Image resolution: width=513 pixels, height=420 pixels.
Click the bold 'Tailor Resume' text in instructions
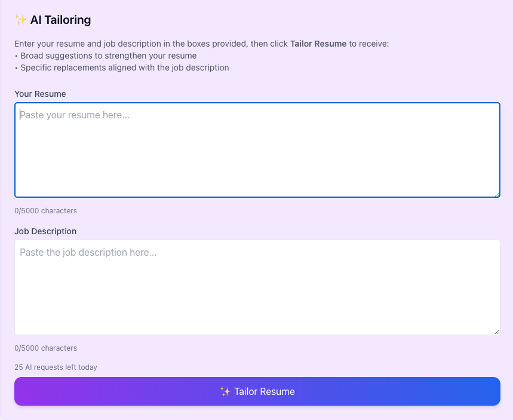pos(318,44)
